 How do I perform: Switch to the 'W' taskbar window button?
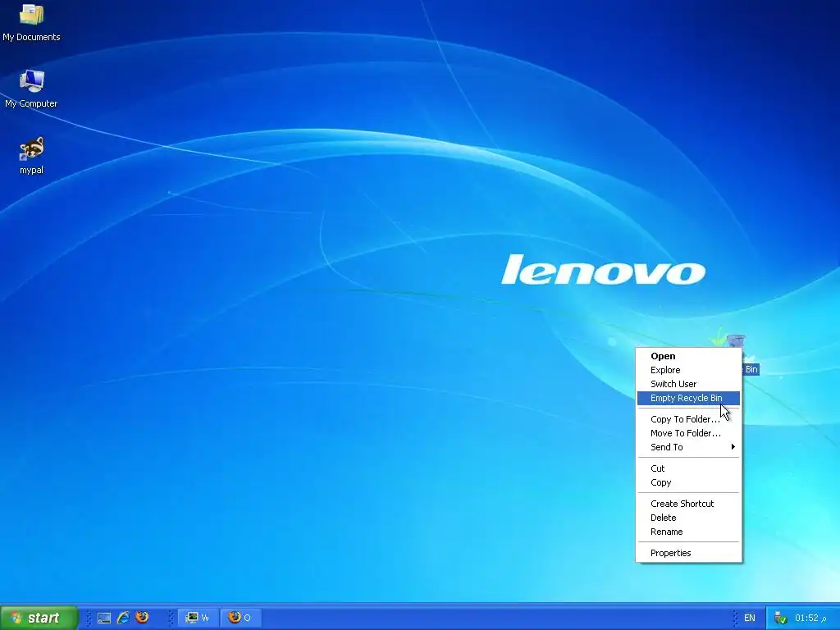click(198, 618)
